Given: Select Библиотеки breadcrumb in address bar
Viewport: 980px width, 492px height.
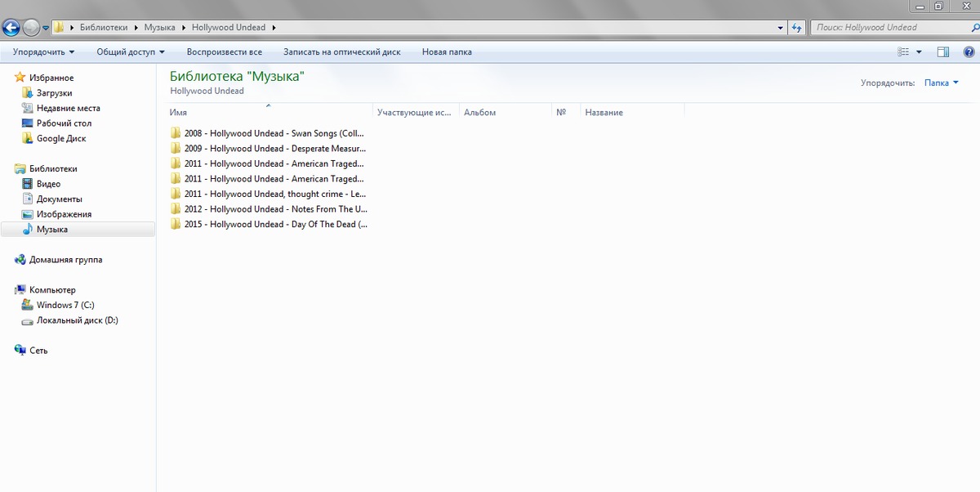Looking at the screenshot, I should 104,28.
